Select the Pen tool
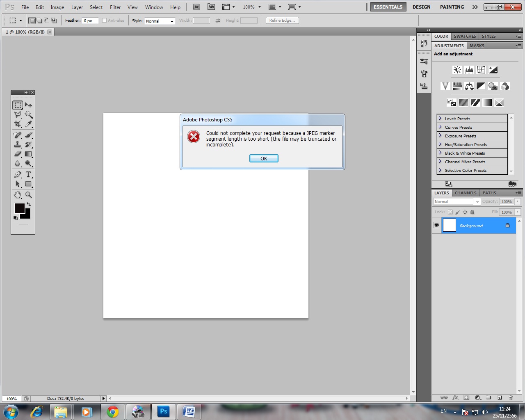Viewport: 525px width, 420px height. [x=18, y=174]
